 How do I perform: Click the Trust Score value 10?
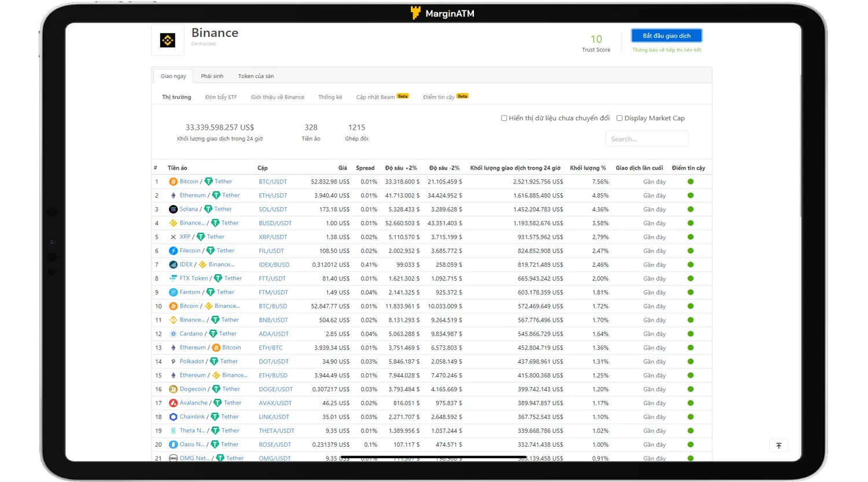point(596,39)
